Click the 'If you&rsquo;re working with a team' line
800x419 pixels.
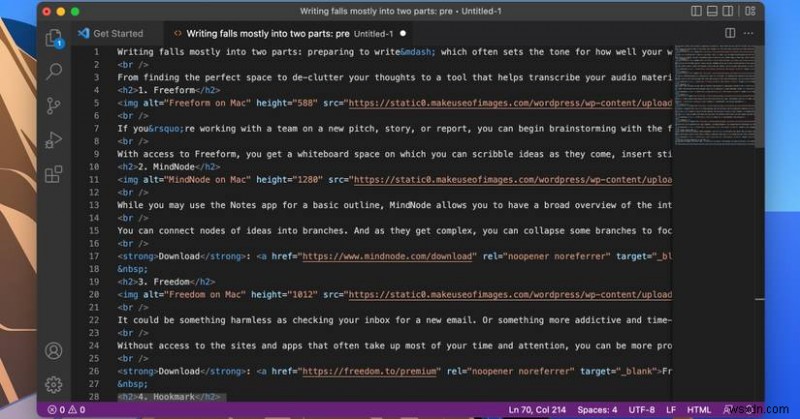click(x=394, y=129)
